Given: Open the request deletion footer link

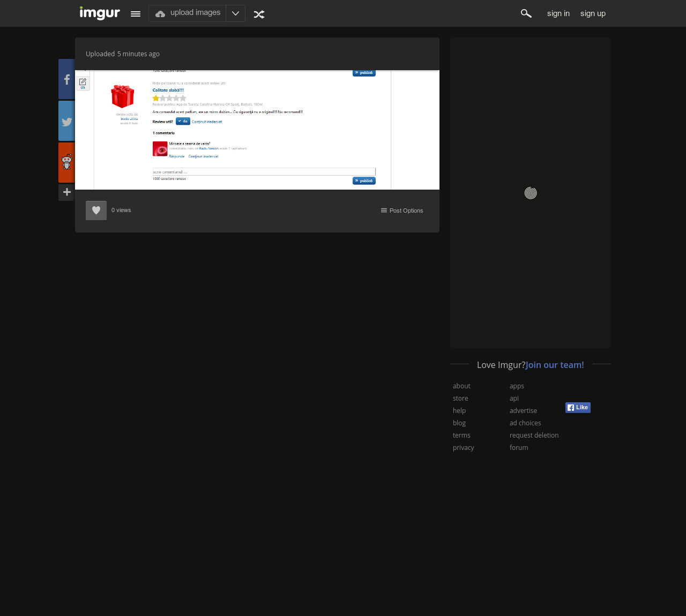Looking at the screenshot, I should [x=534, y=435].
